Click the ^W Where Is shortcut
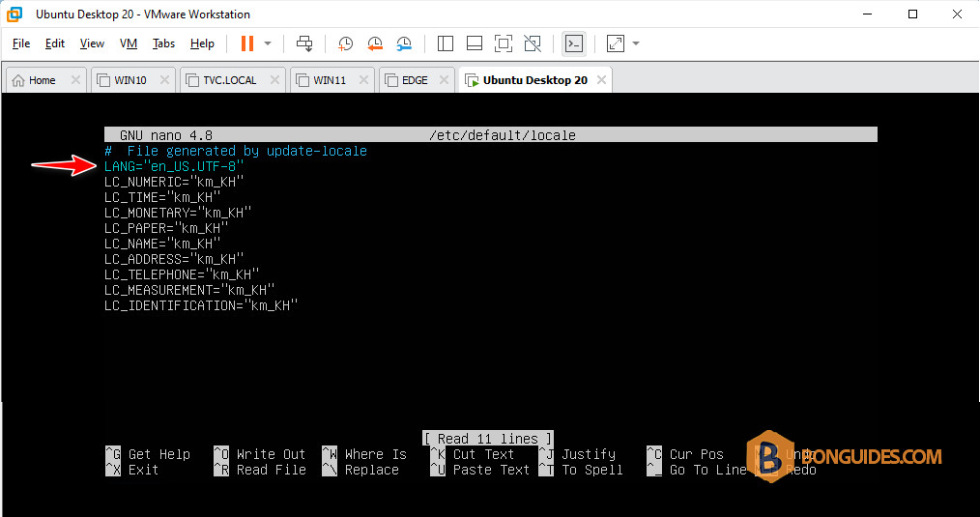 [364, 454]
